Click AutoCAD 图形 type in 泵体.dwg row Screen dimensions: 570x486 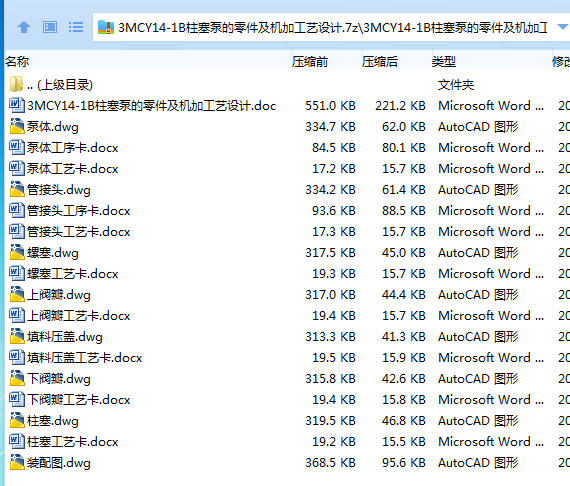(478, 126)
